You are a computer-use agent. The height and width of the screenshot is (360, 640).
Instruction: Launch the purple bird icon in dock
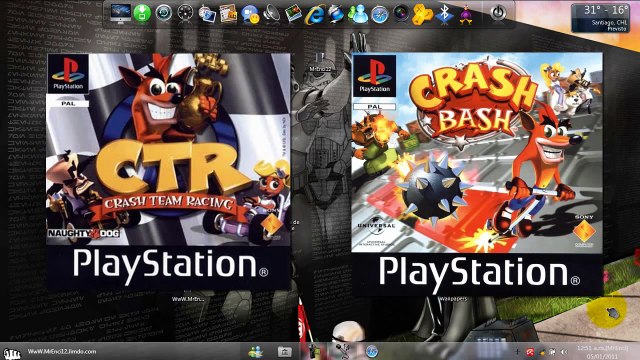(x=466, y=14)
